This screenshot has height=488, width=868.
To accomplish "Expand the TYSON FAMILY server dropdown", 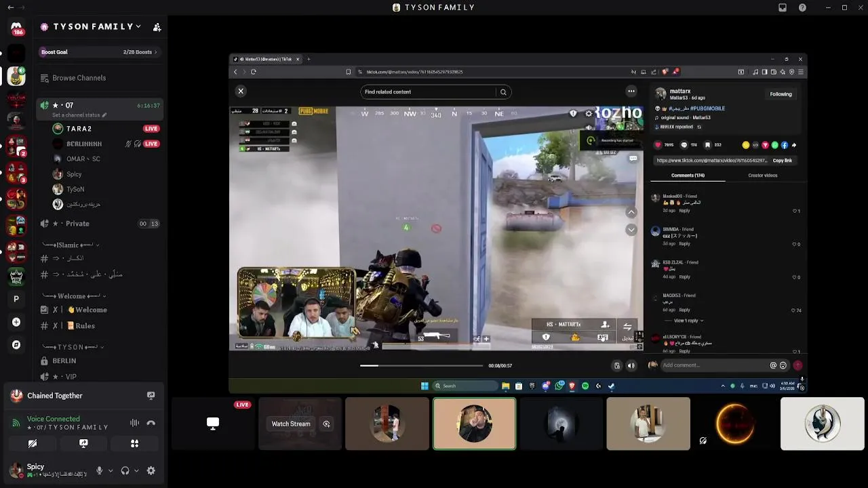I will click(x=138, y=26).
